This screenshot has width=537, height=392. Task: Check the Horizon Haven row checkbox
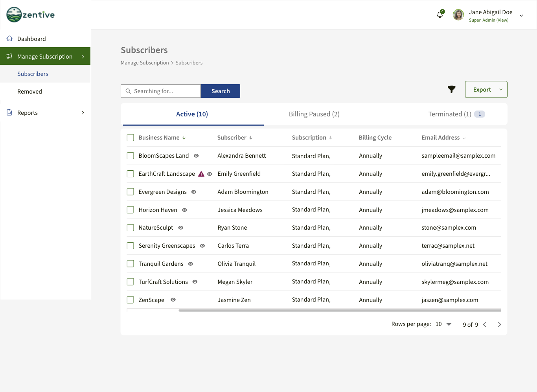131,210
